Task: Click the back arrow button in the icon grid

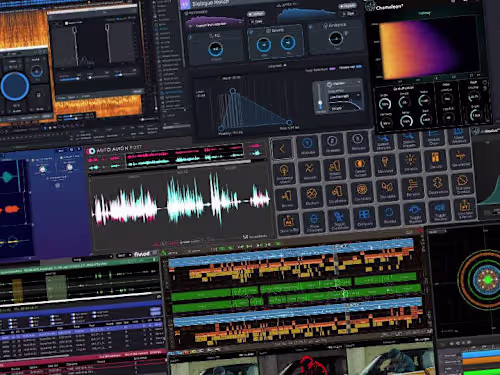Action: pos(282,149)
